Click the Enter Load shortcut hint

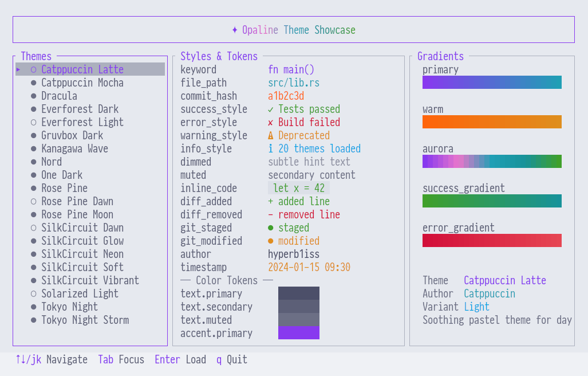coord(180,359)
